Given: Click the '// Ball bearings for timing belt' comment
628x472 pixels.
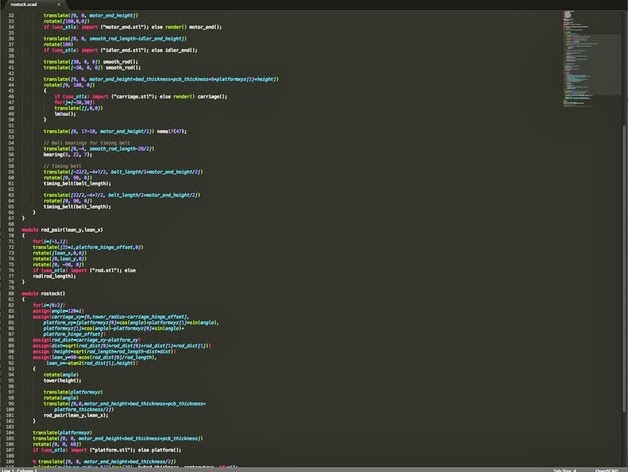Looking at the screenshot, I should (x=87, y=143).
